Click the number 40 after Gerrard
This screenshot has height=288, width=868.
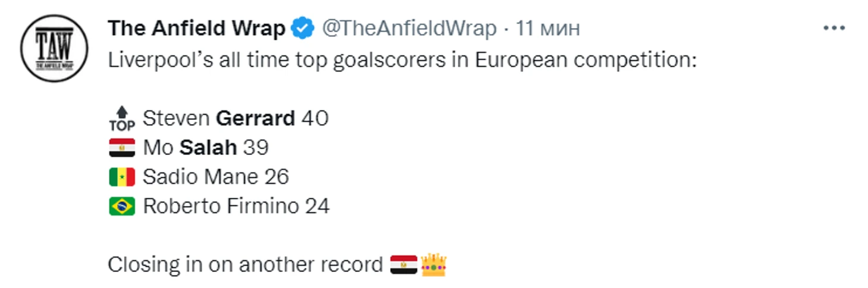315,119
